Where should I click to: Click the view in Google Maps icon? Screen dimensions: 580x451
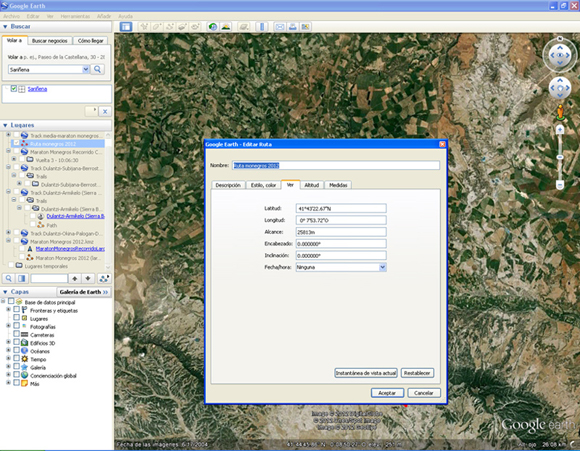(x=305, y=27)
